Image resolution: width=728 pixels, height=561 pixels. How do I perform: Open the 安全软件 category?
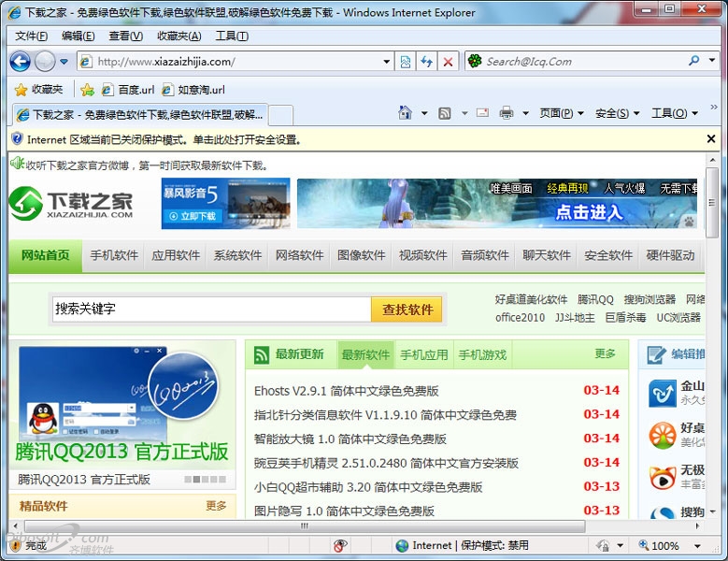coord(608,255)
